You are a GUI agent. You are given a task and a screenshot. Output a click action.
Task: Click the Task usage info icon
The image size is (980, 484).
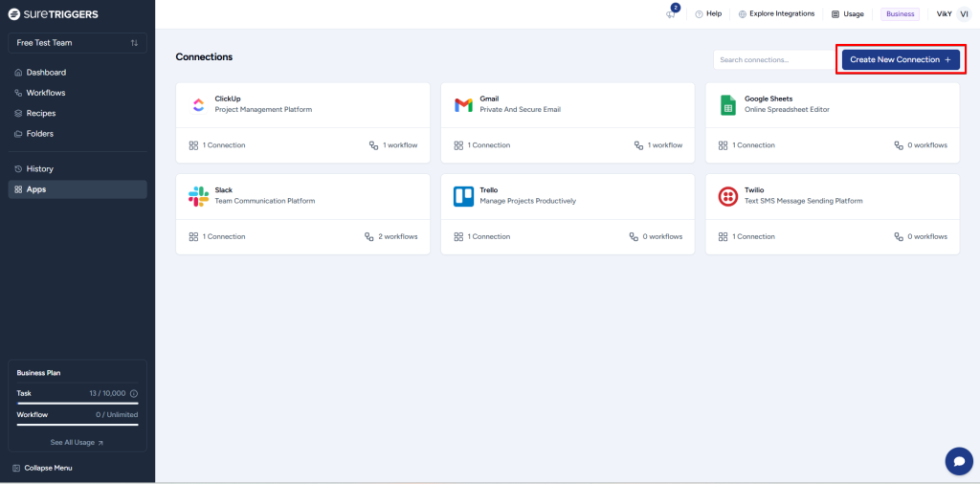click(133, 393)
